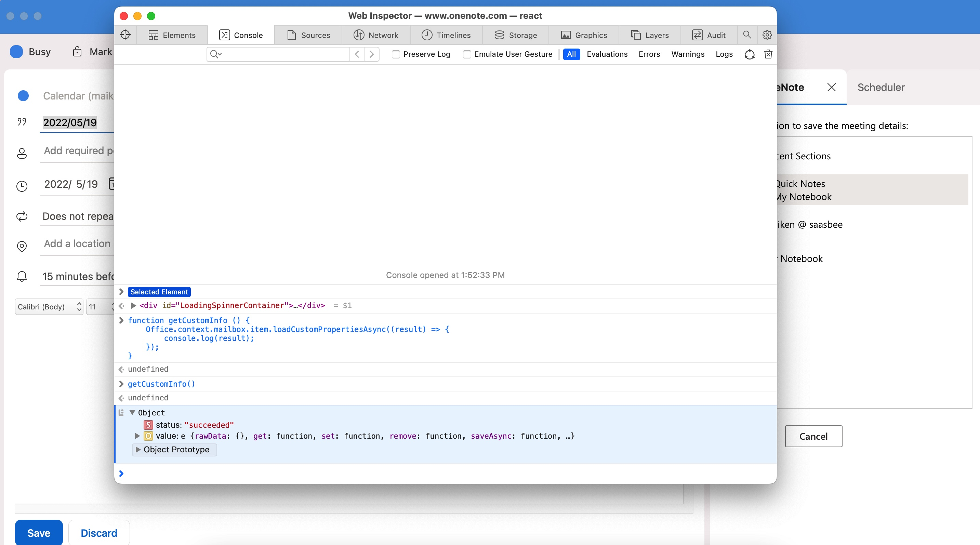Select the Evaluations filter toggle

pos(607,54)
